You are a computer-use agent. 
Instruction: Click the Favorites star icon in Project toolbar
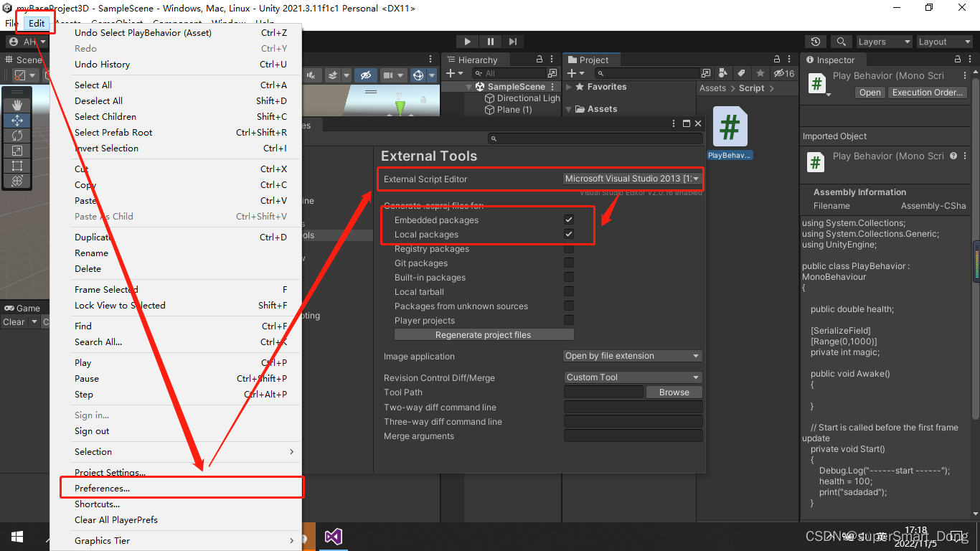pos(760,73)
